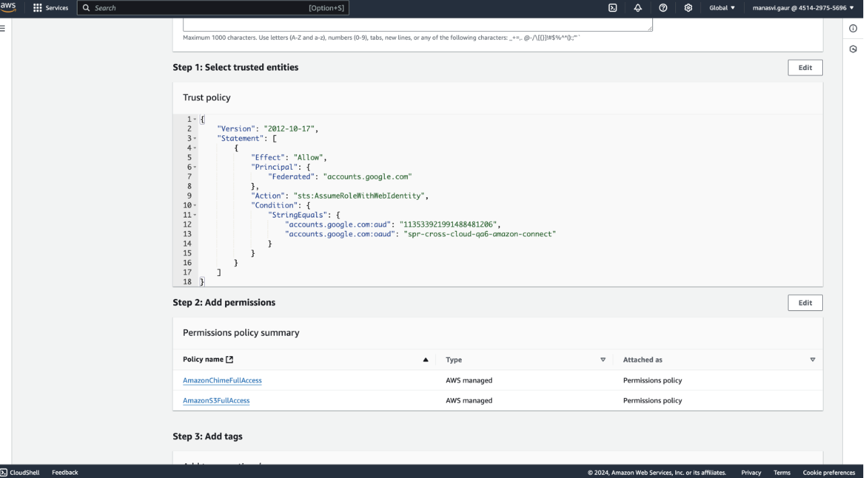Open the Policy name external link icon
The width and height of the screenshot is (868, 478).
point(230,360)
